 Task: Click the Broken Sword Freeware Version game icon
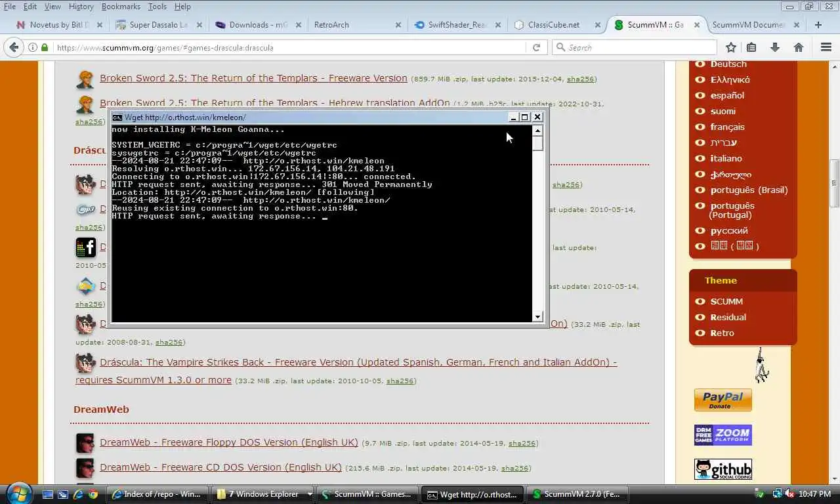pyautogui.click(x=85, y=79)
